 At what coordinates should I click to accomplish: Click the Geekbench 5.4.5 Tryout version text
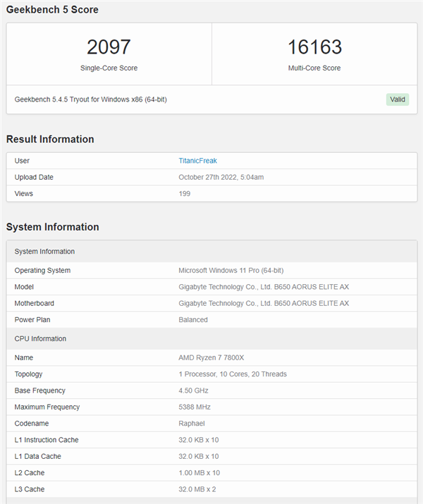(x=90, y=99)
